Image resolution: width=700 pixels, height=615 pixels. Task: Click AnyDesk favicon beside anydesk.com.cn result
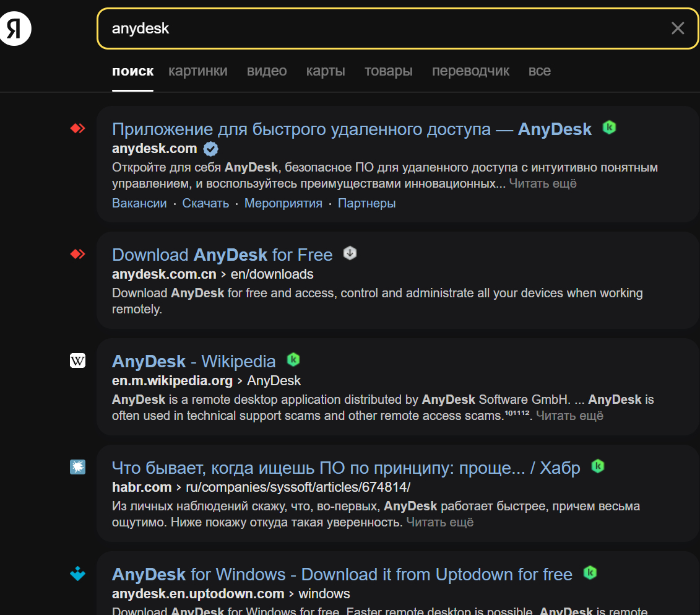click(x=78, y=254)
